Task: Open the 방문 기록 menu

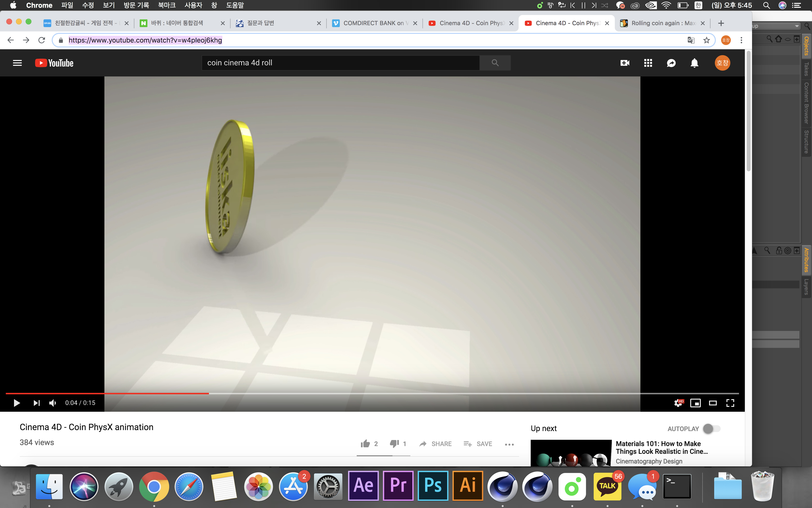Action: 136,5
